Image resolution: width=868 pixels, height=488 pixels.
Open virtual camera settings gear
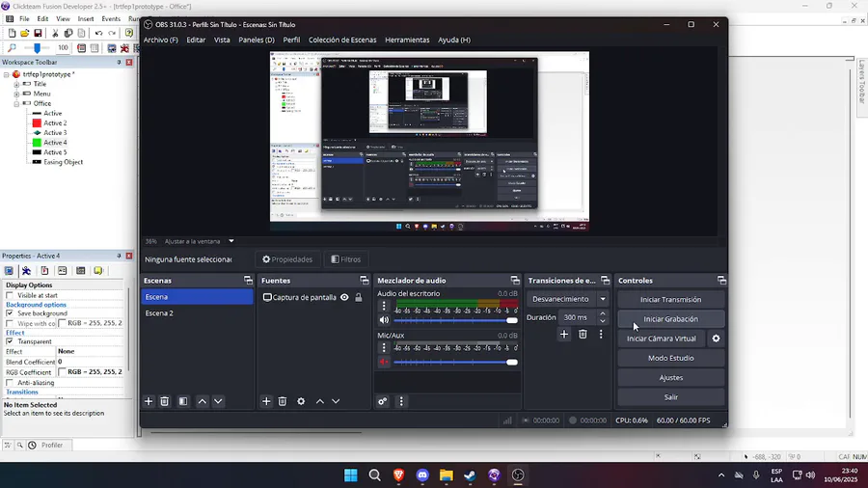717,339
